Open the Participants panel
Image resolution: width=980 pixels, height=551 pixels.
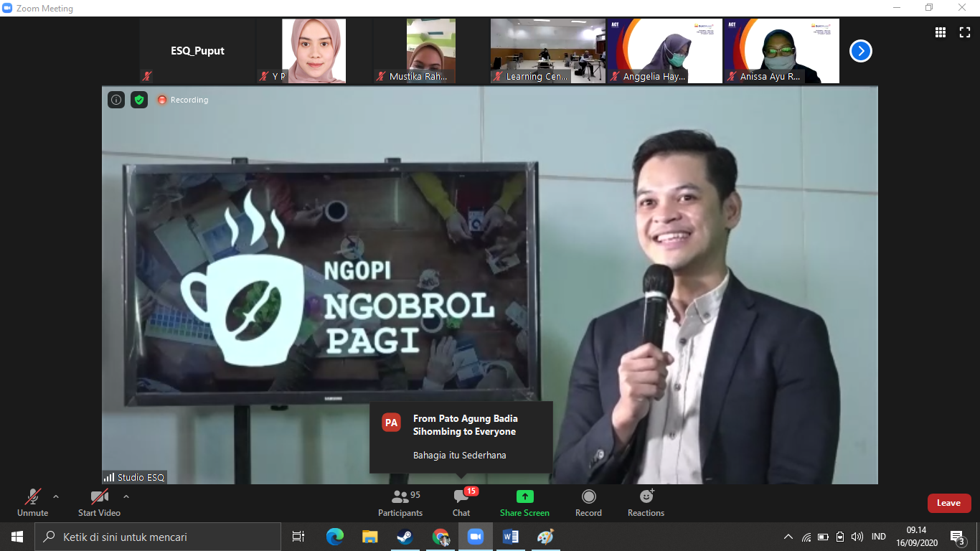tap(400, 502)
